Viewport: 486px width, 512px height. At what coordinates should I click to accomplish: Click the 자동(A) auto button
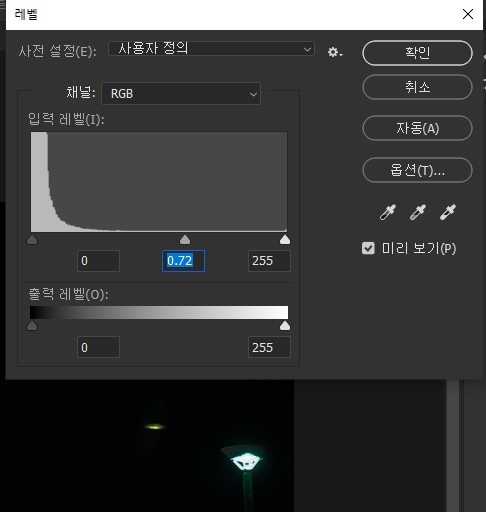[417, 128]
